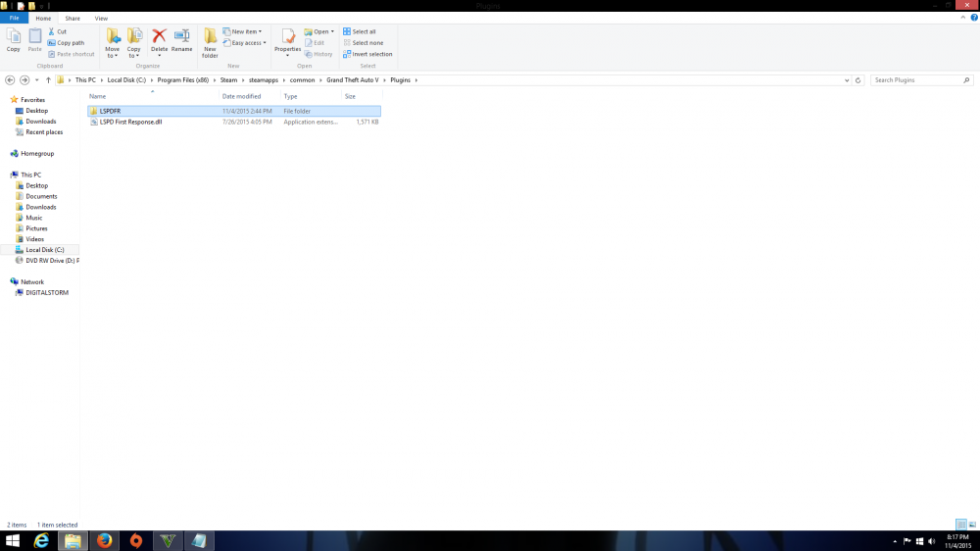Expand Steam breadcrumb arrow

(x=243, y=80)
